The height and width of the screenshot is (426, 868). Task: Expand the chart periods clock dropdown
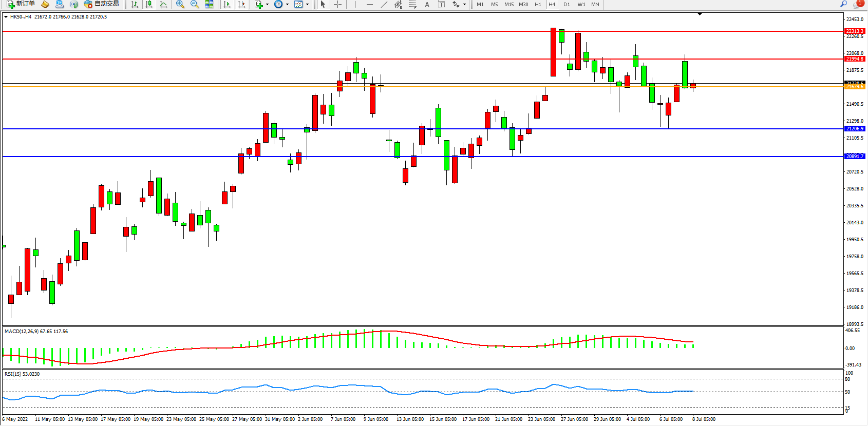287,4
